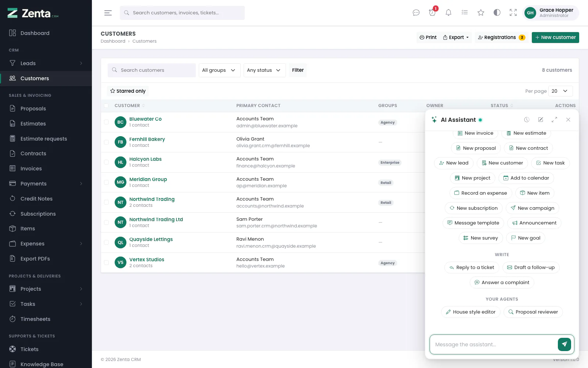Open Registrations button with badge
The height and width of the screenshot is (368, 588).
[502, 38]
